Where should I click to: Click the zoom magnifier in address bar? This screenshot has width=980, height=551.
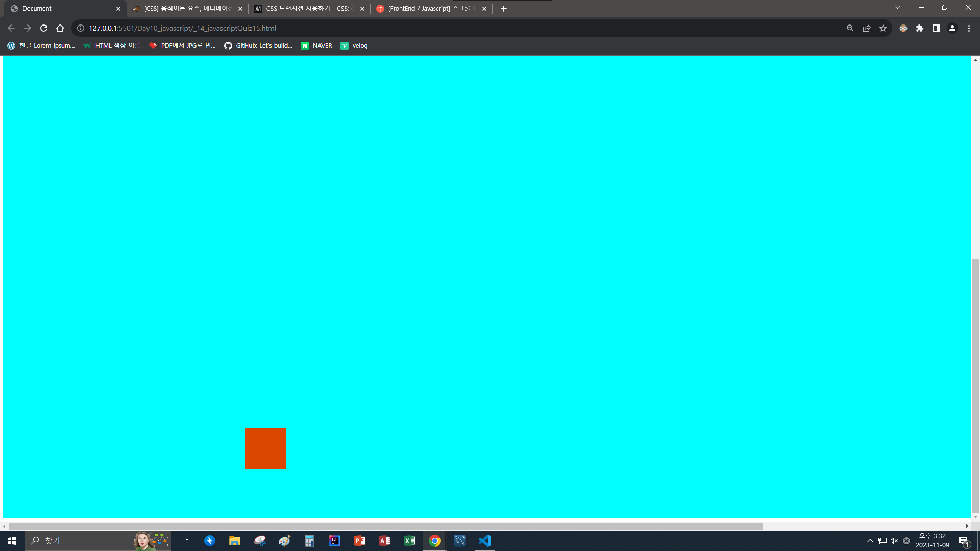click(850, 28)
